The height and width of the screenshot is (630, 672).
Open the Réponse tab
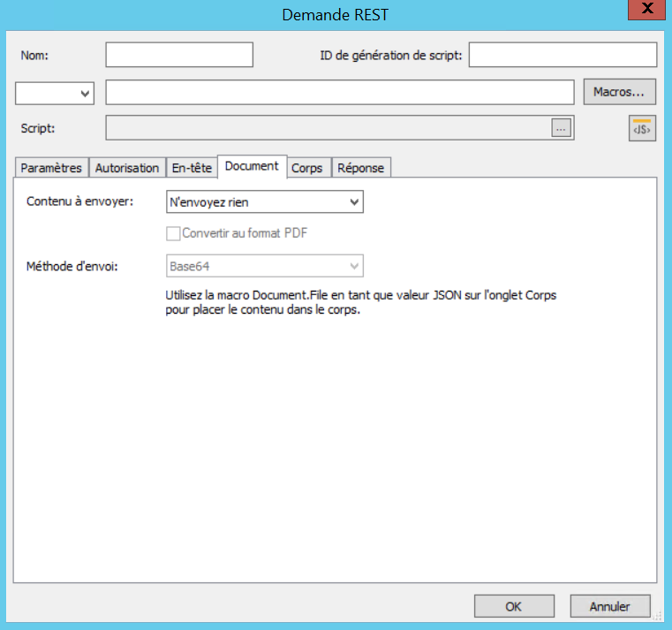point(361,168)
